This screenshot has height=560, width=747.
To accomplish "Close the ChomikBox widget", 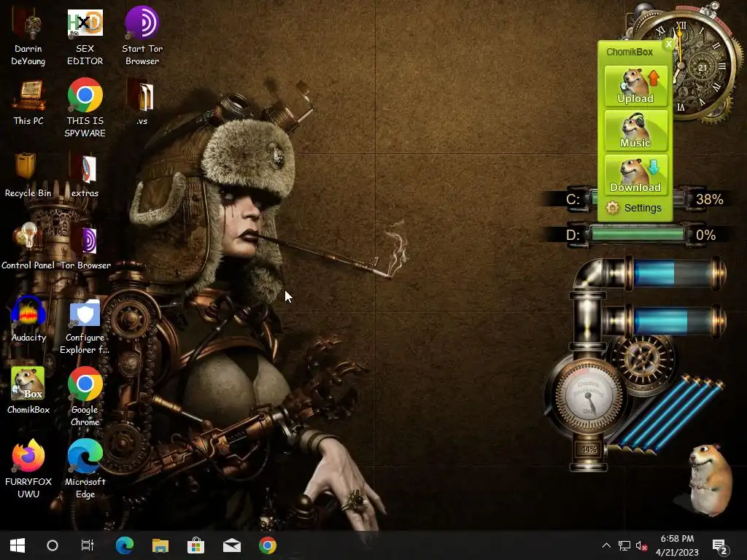I will [668, 44].
